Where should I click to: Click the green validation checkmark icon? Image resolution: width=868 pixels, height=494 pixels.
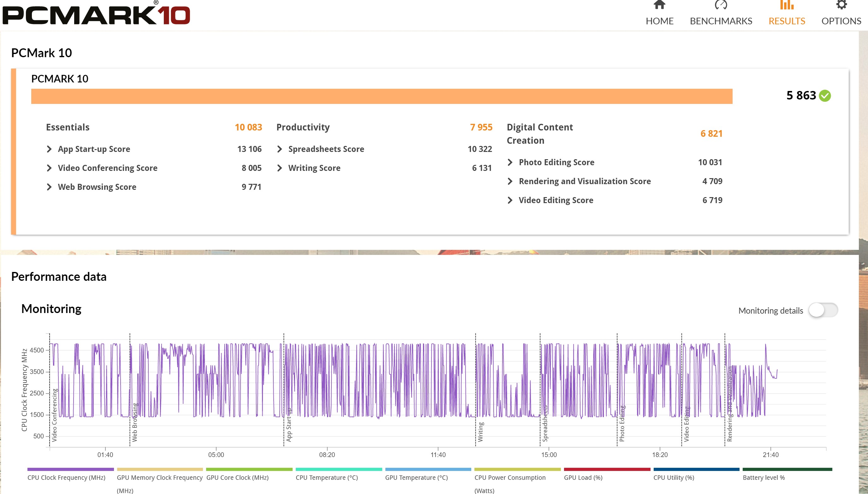tap(824, 96)
